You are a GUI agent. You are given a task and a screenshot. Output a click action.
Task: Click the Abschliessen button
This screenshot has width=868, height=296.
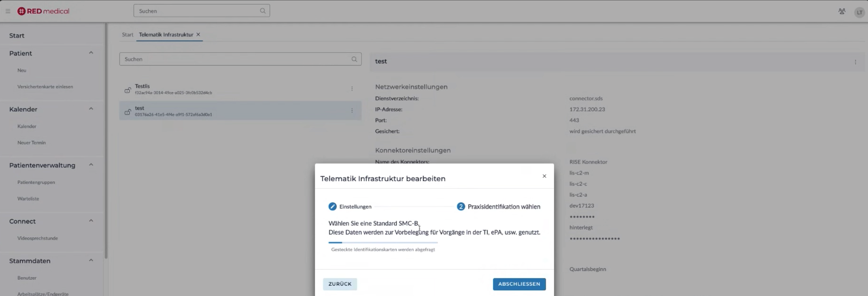pos(519,284)
